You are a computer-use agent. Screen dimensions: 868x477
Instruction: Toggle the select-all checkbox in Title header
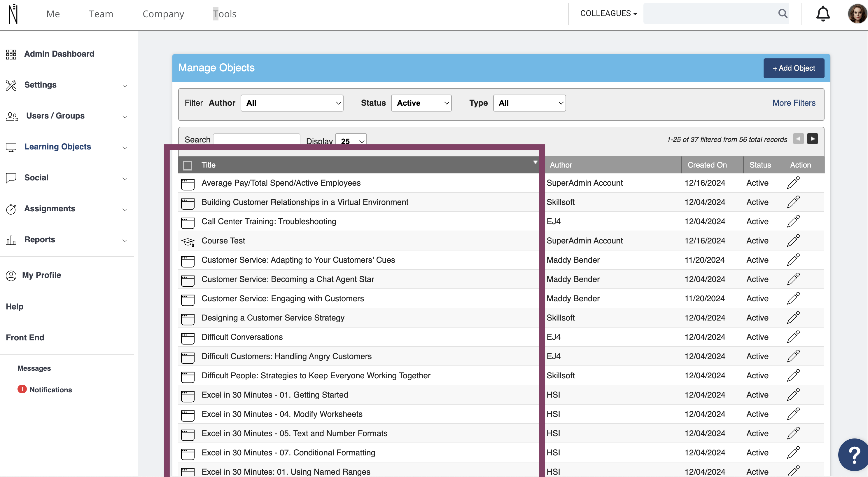[x=187, y=165]
